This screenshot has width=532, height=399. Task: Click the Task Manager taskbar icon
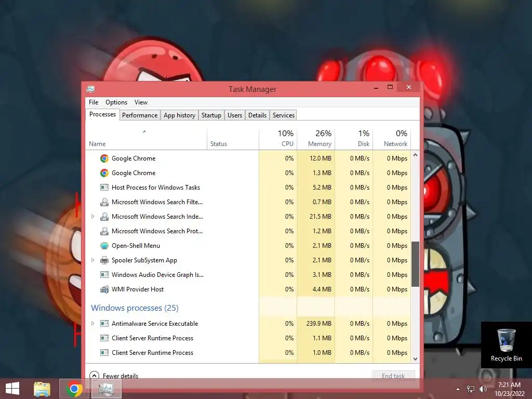(107, 389)
